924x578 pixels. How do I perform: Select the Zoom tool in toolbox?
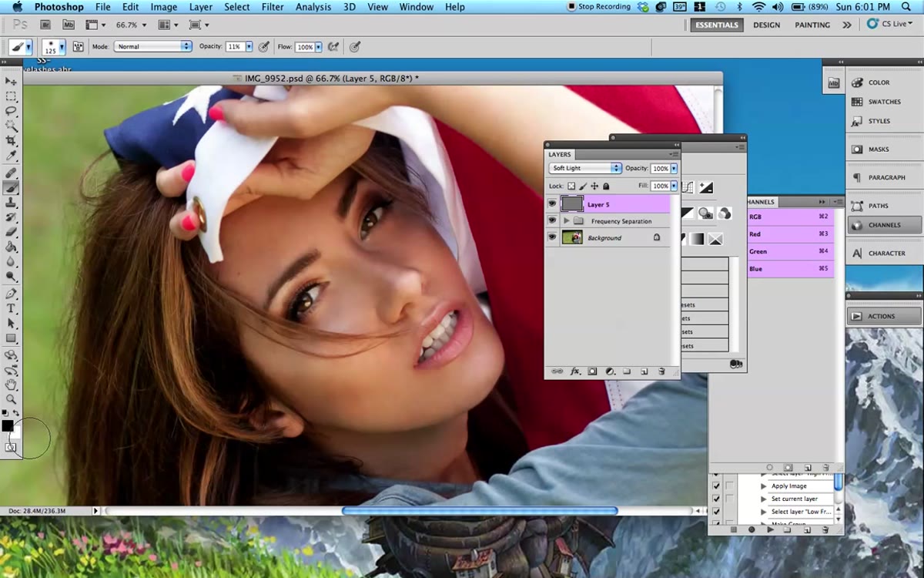(11, 399)
